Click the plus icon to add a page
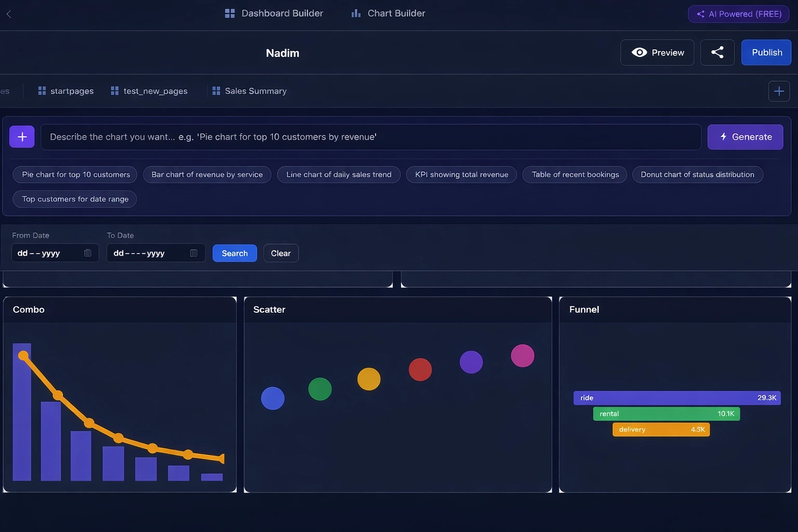 779,91
